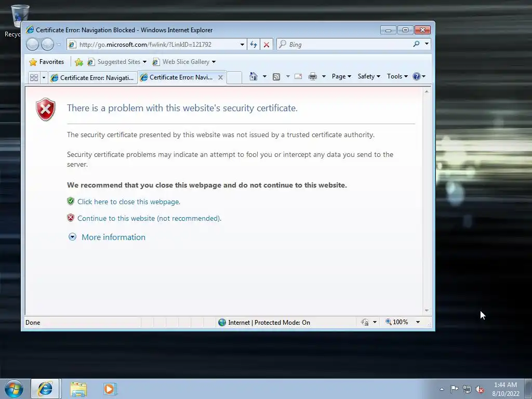Open the Web Slice Gallery dropdown
Image resolution: width=532 pixels, height=399 pixels.
tap(214, 62)
